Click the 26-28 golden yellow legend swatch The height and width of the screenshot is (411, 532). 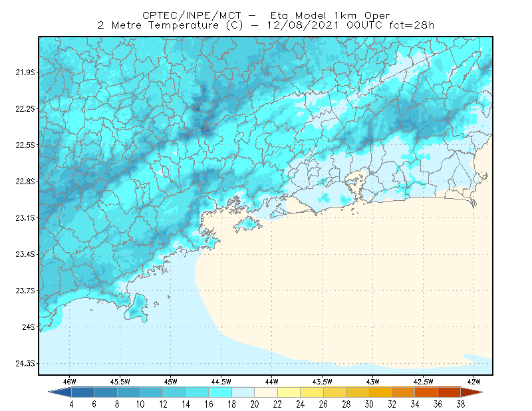335,392
